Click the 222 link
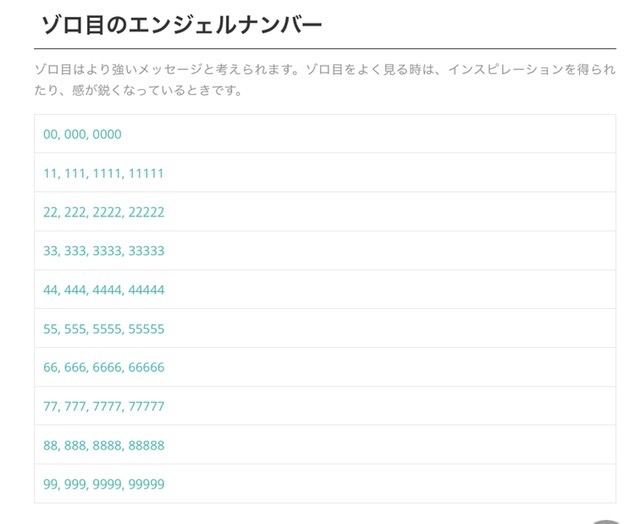Image resolution: width=640 pixels, height=524 pixels. 75,212
